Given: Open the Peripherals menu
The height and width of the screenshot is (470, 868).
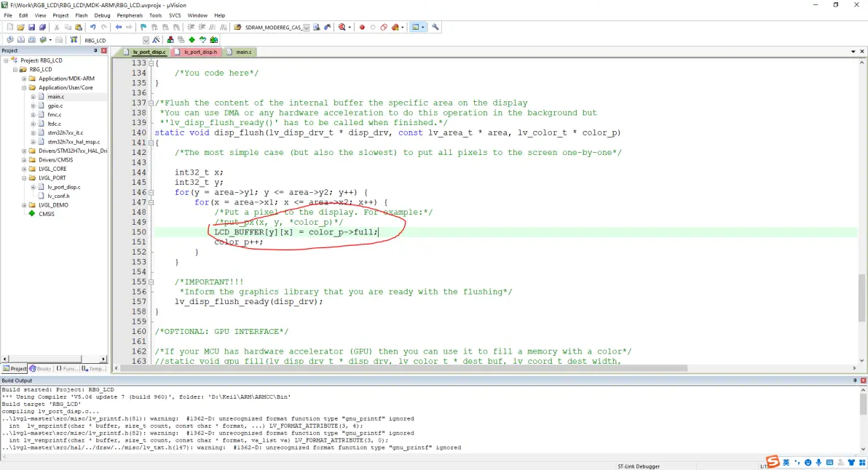Looking at the screenshot, I should click(x=130, y=15).
